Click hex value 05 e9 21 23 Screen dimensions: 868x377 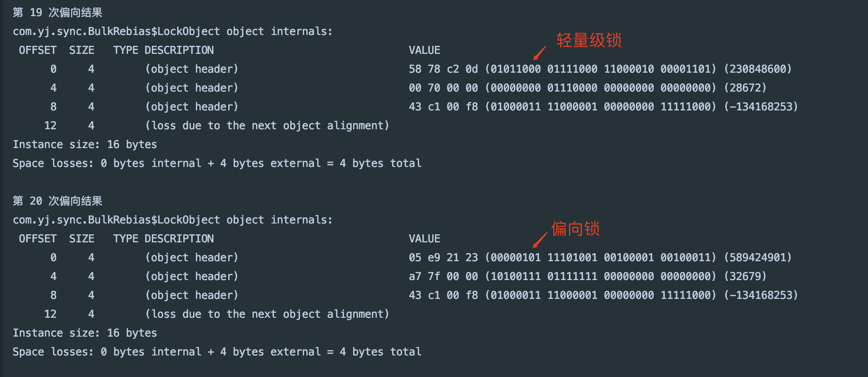[x=443, y=258]
